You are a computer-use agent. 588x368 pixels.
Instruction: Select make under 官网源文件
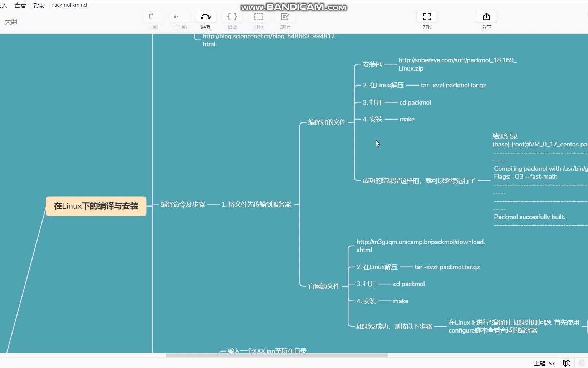pyautogui.click(x=401, y=301)
